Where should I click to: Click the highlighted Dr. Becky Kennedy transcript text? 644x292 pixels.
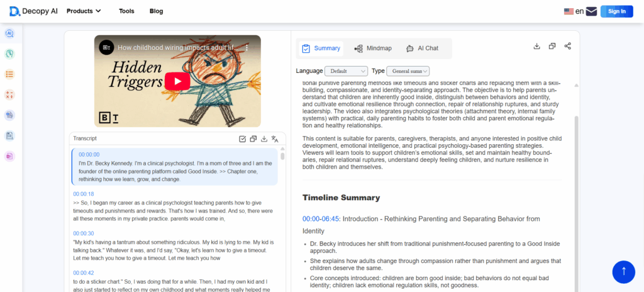175,171
